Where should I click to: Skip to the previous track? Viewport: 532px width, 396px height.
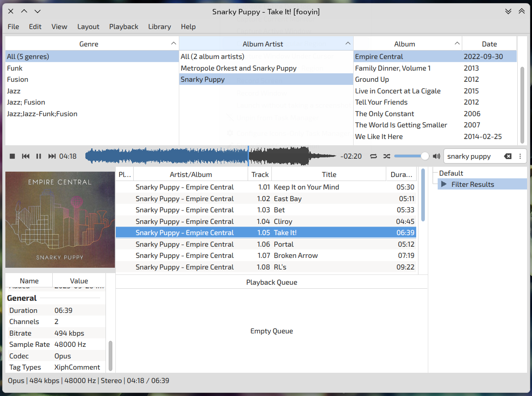point(25,156)
